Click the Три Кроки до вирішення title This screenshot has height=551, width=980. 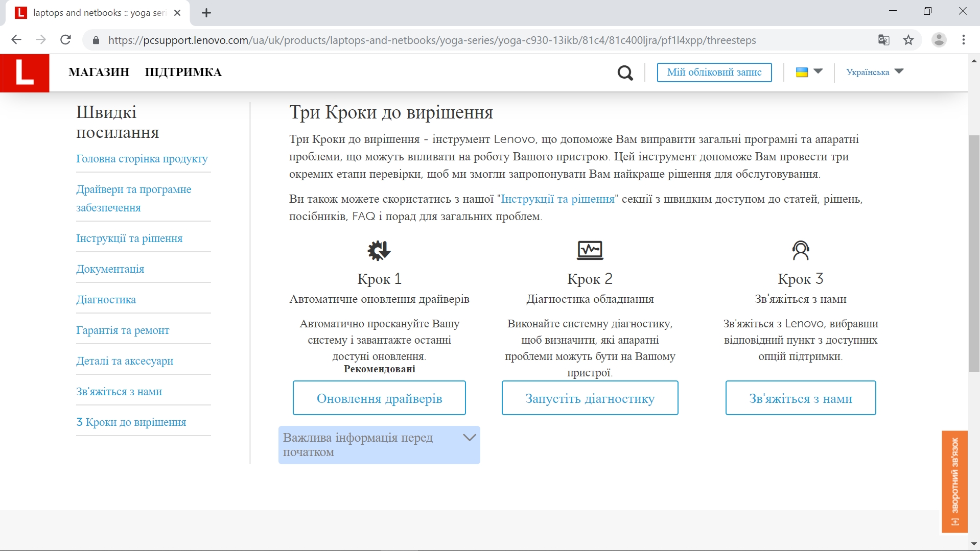[x=391, y=112]
